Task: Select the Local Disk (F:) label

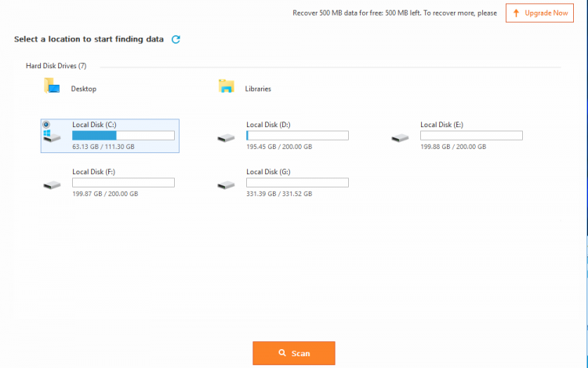Action: pos(94,172)
